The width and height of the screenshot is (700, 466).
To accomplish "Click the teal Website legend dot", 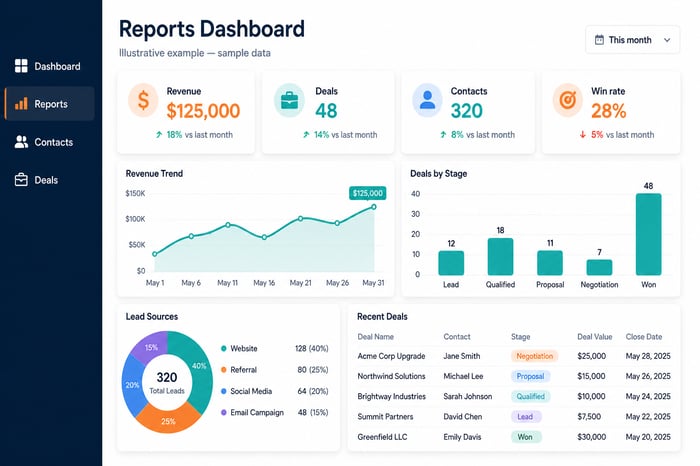I will point(224,348).
